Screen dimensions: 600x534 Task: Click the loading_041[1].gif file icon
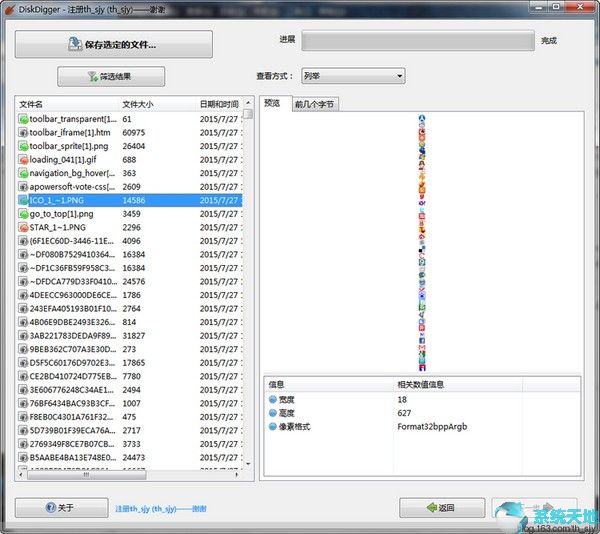(23, 160)
